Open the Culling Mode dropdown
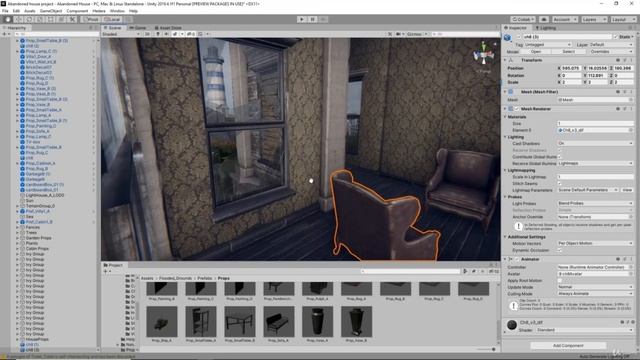640x360 pixels. 596,294
